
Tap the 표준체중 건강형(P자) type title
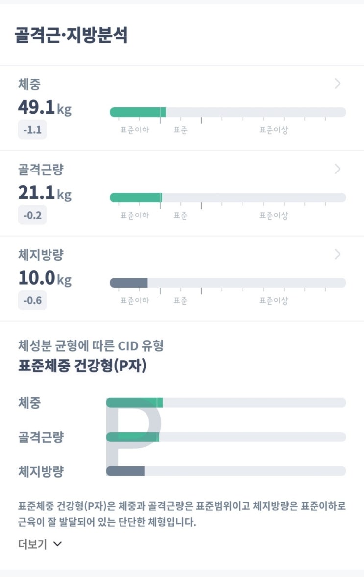(x=82, y=366)
